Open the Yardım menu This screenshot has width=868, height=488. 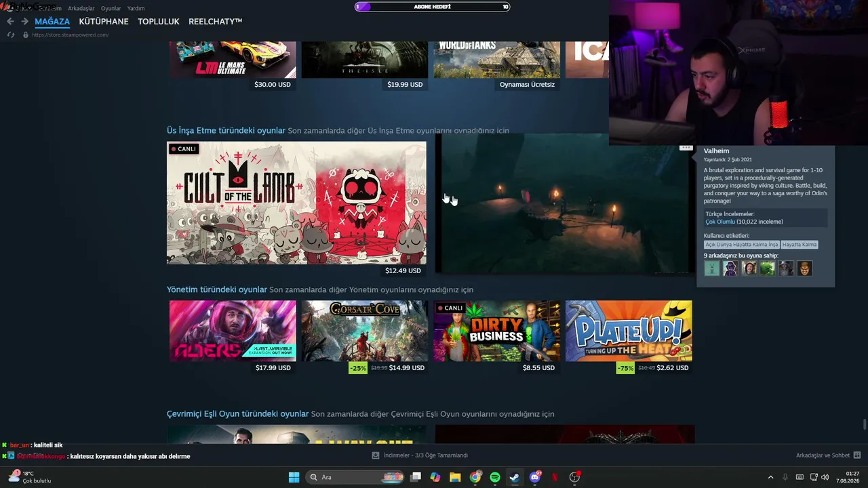[x=136, y=8]
